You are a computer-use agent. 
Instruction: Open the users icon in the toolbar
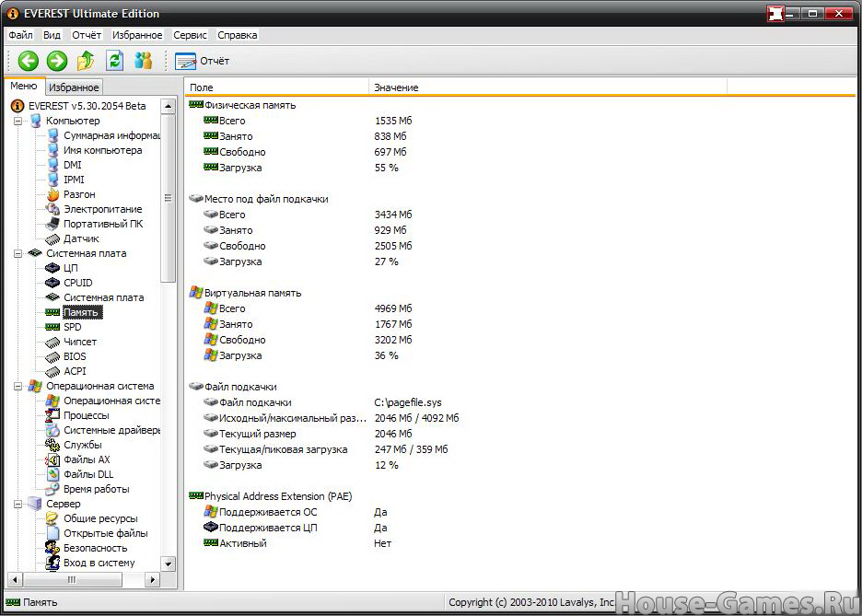click(x=144, y=61)
